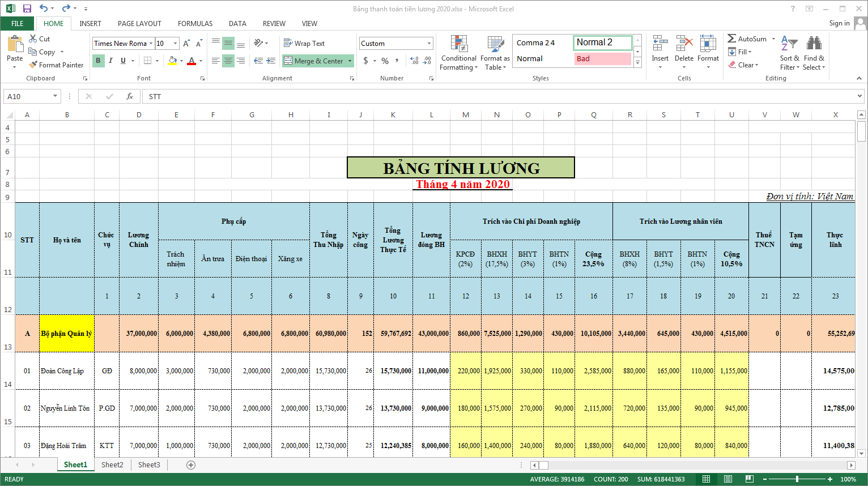Viewport: 868px width, 486px height.
Task: Click the Name Box showing A10
Action: pyautogui.click(x=28, y=96)
